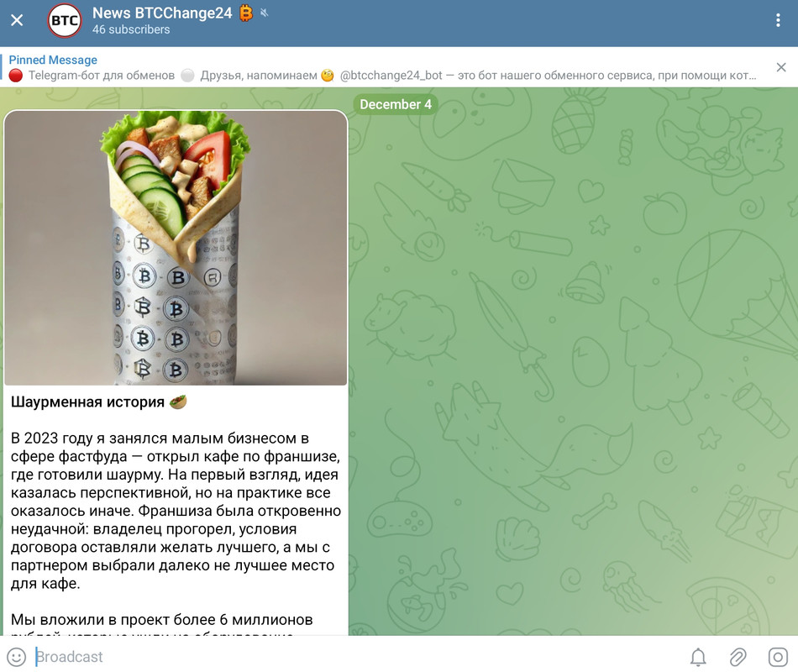
Task: Click the December 4 date badge
Action: [396, 104]
